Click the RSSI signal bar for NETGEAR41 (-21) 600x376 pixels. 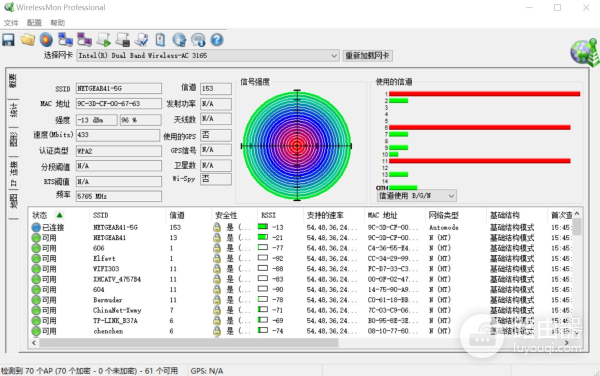click(x=262, y=237)
